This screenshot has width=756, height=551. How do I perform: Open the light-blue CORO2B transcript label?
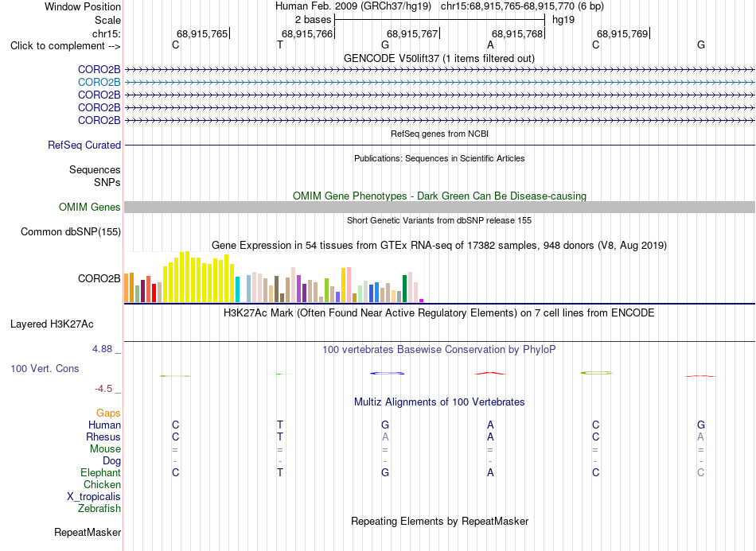pyautogui.click(x=99, y=83)
